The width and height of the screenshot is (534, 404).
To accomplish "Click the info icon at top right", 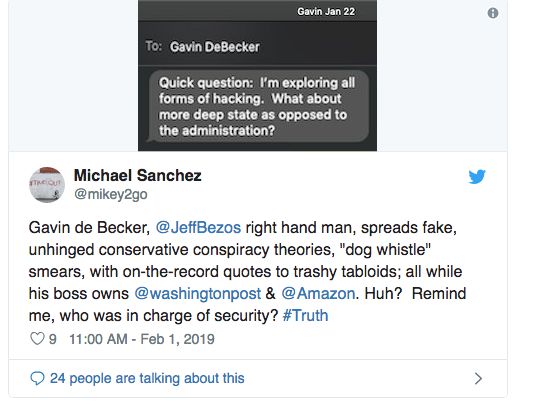I will coord(492,13).
